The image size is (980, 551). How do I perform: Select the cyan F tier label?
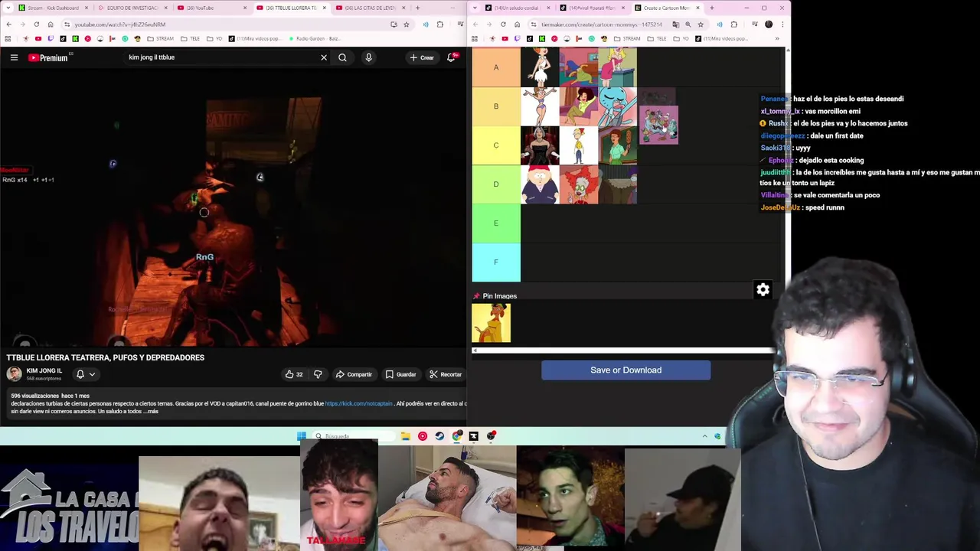coord(496,262)
